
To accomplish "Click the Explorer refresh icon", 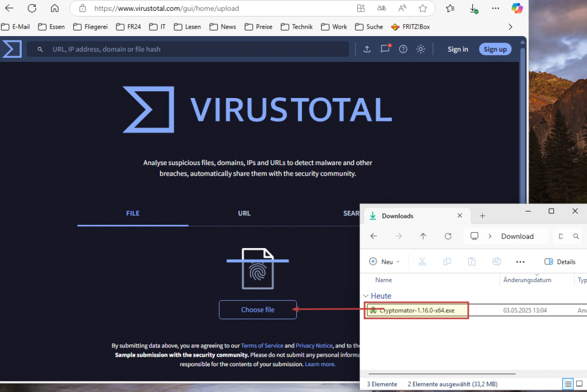I will click(x=448, y=236).
